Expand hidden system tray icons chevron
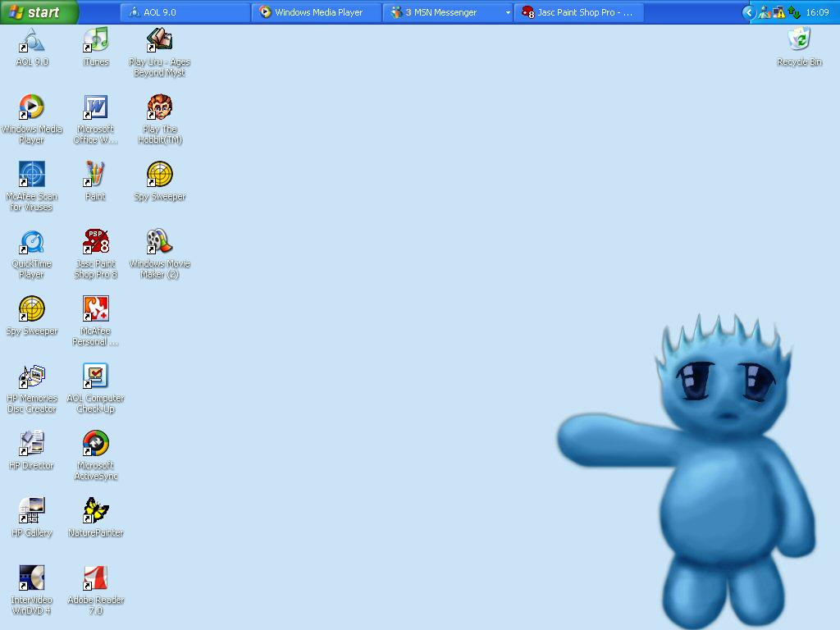 point(749,12)
